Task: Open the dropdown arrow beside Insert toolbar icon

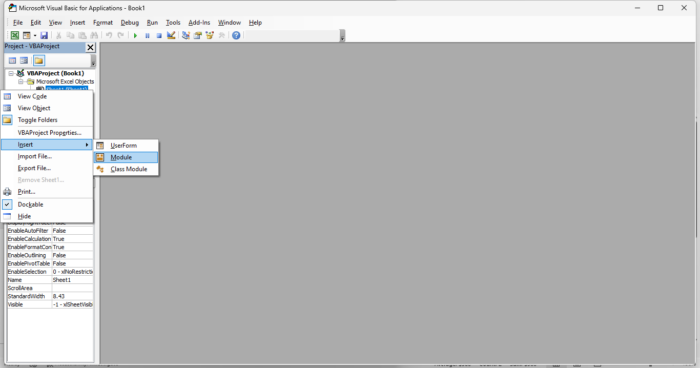Action: (x=35, y=35)
